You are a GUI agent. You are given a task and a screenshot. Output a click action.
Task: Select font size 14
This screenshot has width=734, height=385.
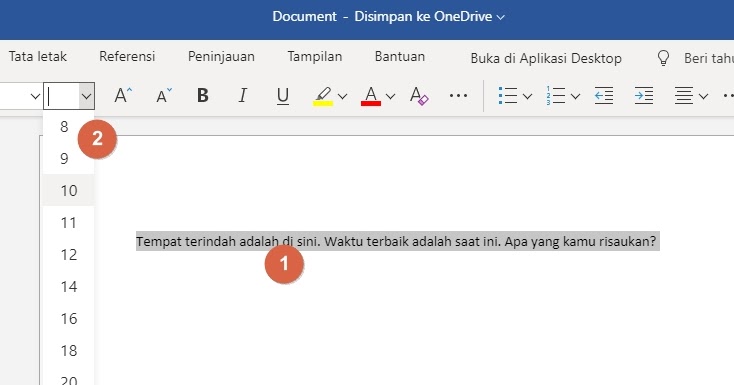tap(68, 286)
